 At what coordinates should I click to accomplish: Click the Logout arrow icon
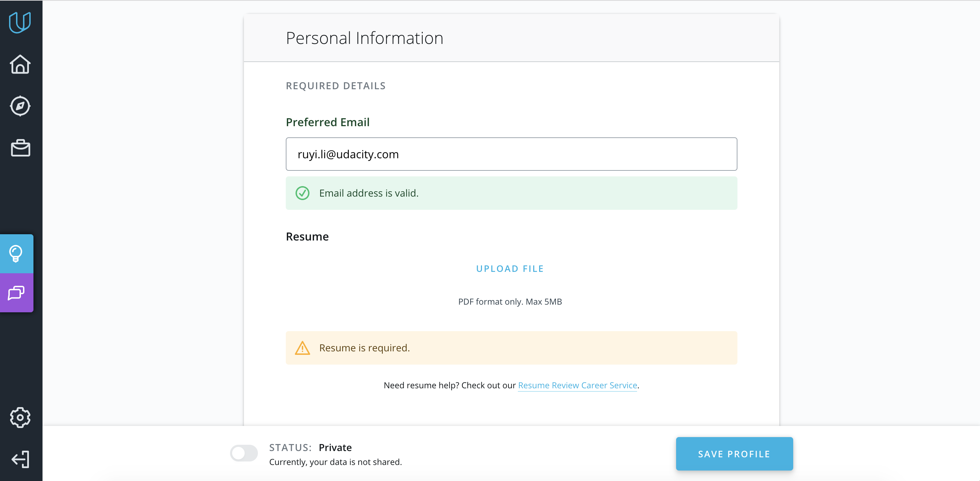(x=20, y=459)
